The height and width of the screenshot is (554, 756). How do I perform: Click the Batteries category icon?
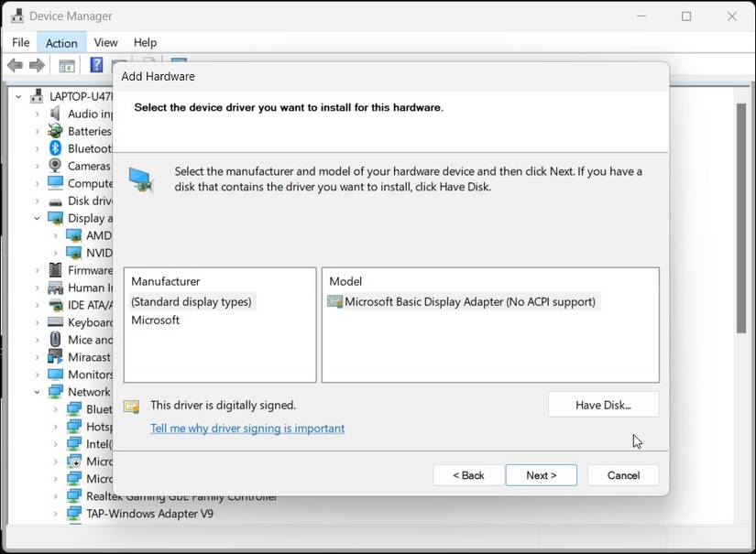pos(55,131)
